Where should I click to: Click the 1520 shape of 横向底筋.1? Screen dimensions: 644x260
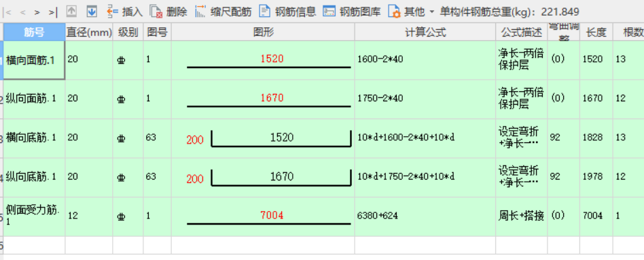point(282,137)
